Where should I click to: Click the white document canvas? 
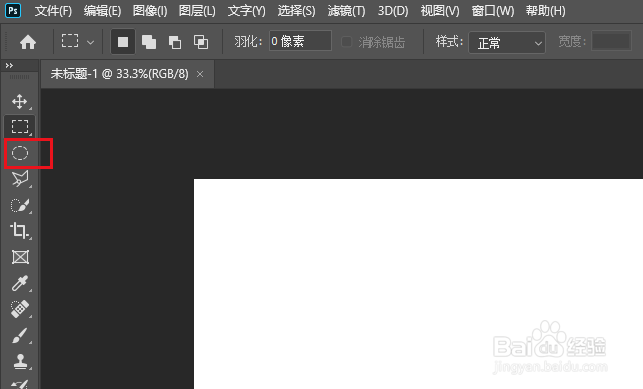(x=418, y=284)
